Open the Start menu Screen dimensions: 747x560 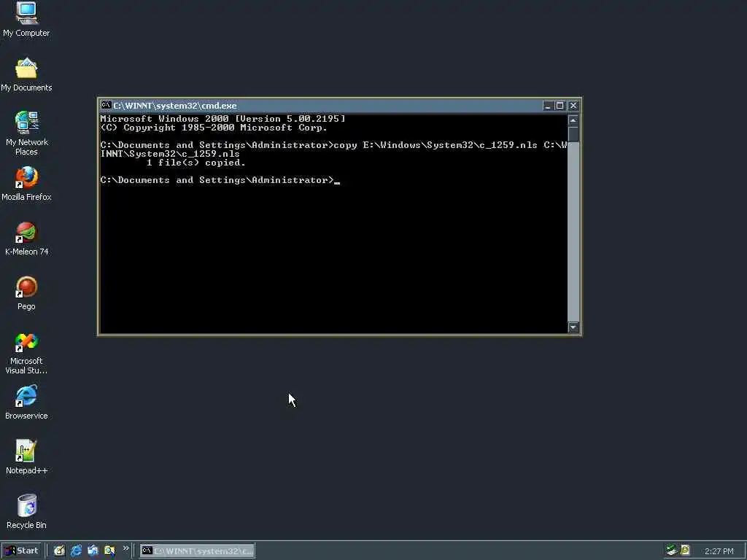tap(22, 551)
